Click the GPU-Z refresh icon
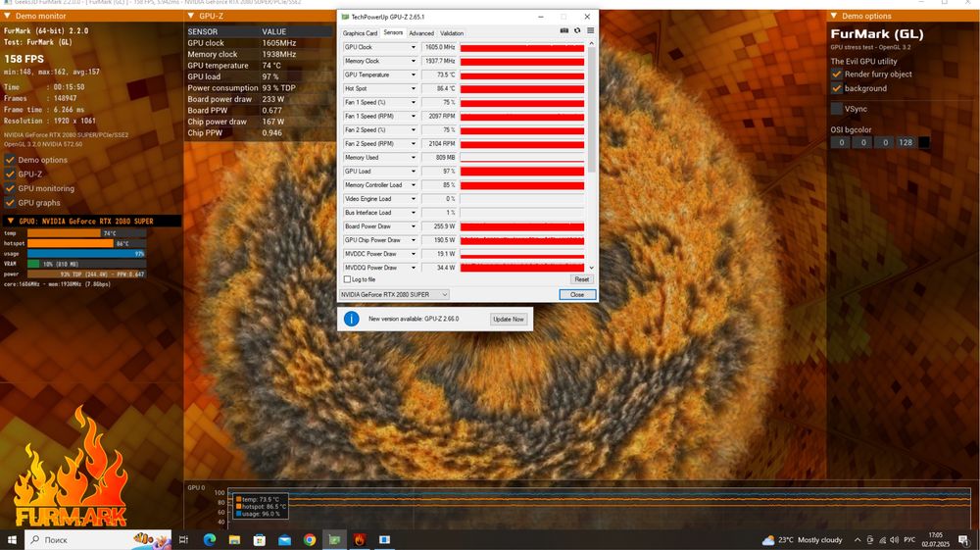This screenshot has width=980, height=550. pyautogui.click(x=577, y=30)
